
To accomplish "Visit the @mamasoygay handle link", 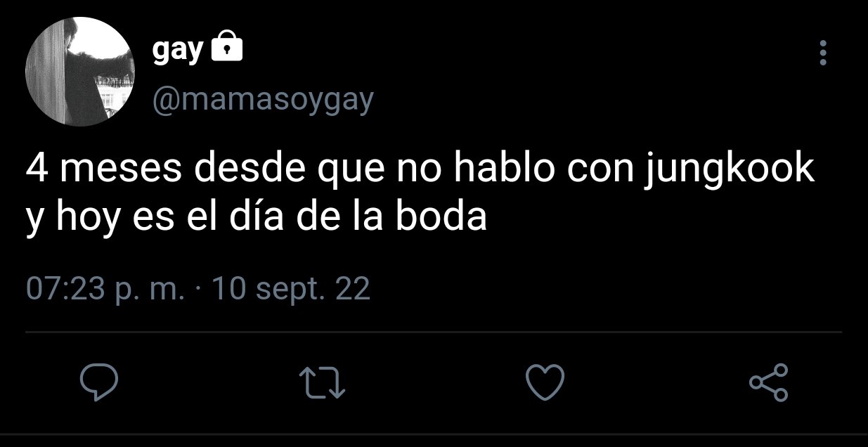I will coord(263,101).
